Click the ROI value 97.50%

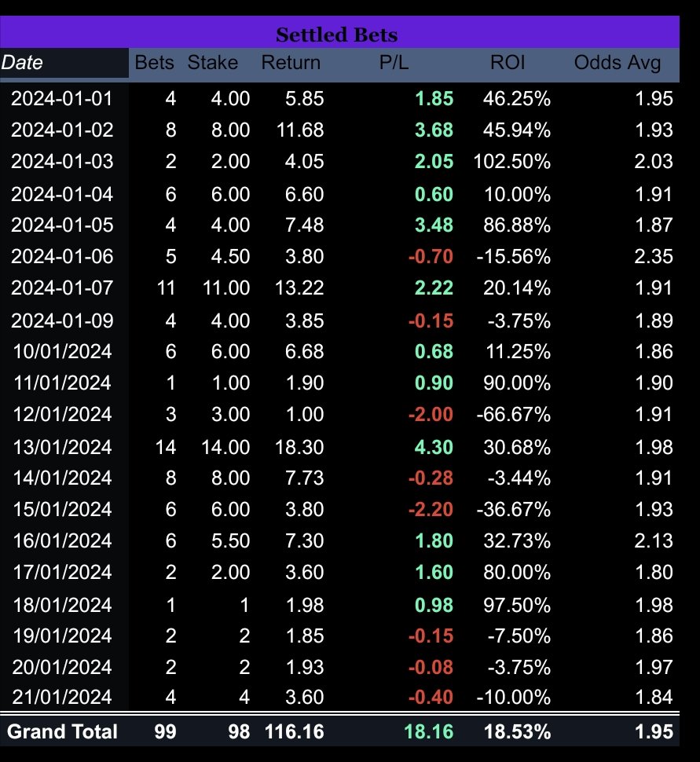point(517,605)
